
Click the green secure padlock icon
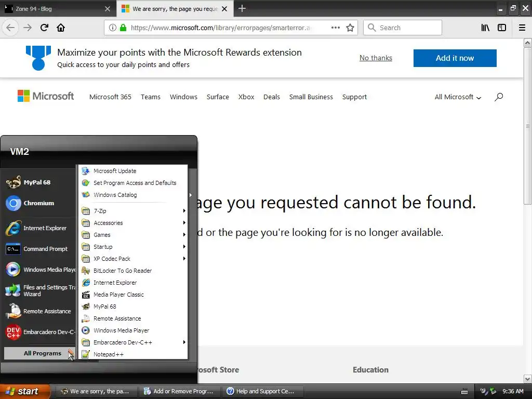click(x=123, y=28)
